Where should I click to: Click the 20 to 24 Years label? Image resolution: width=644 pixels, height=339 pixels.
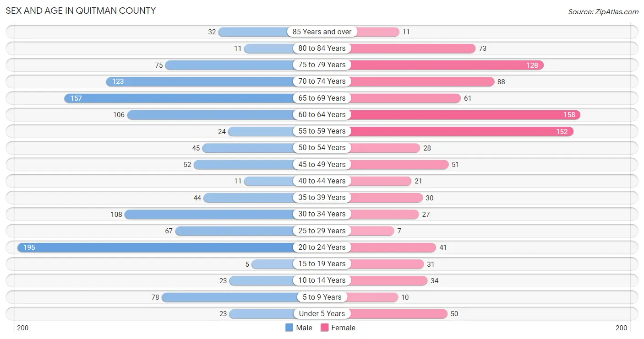pyautogui.click(x=322, y=248)
